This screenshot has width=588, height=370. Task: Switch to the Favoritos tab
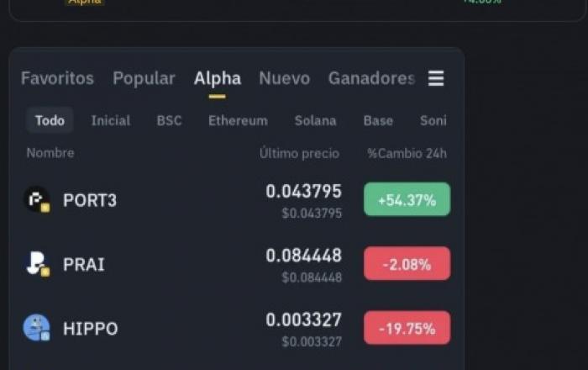tap(57, 78)
